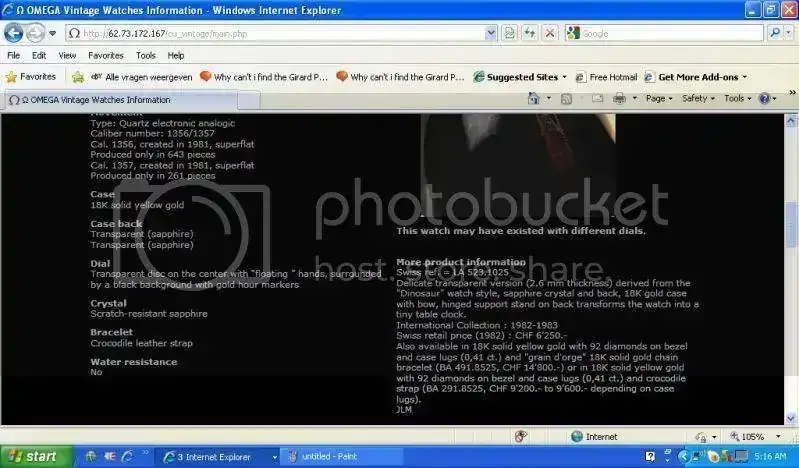Stop loading the page

(x=550, y=34)
